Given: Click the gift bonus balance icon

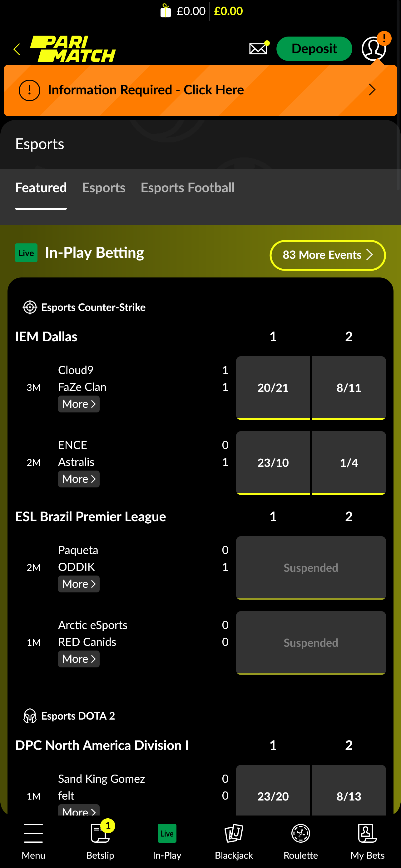Looking at the screenshot, I should tap(165, 11).
